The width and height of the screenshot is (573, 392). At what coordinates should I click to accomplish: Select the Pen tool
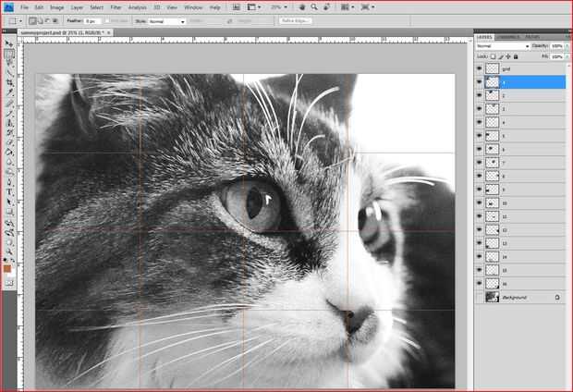(x=9, y=182)
